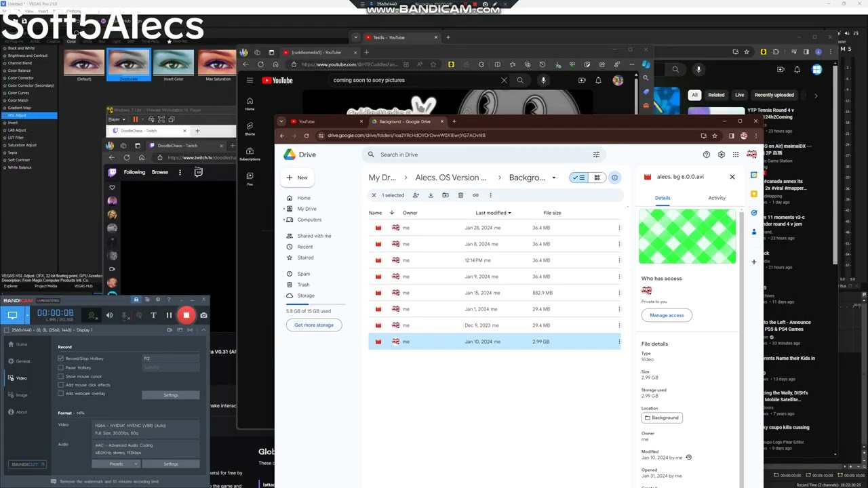Open YouTube hamburger menu
868x488 pixels.
pyautogui.click(x=250, y=80)
